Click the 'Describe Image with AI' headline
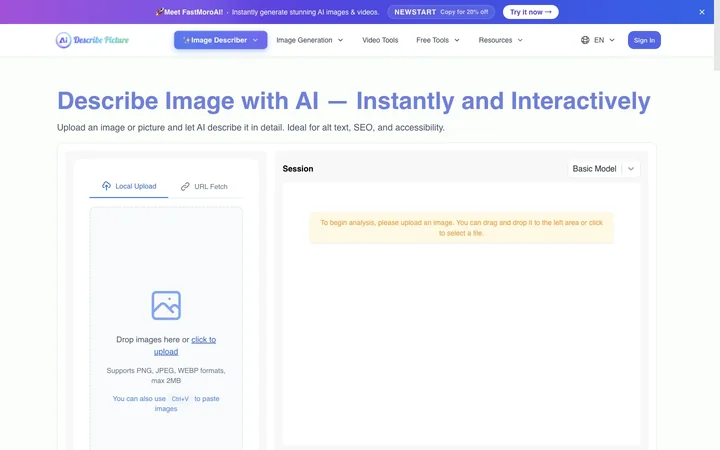The height and width of the screenshot is (450, 720). [x=354, y=101]
